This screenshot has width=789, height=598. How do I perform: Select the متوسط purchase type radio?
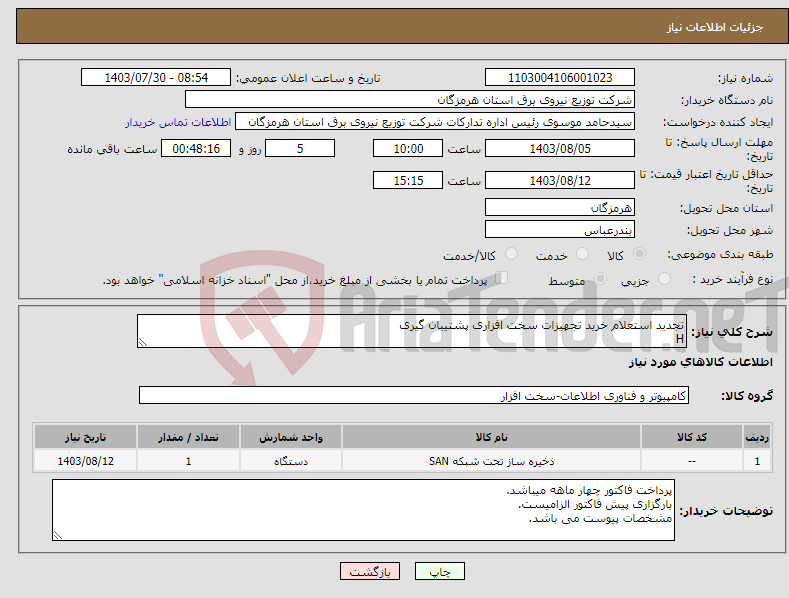click(x=600, y=279)
